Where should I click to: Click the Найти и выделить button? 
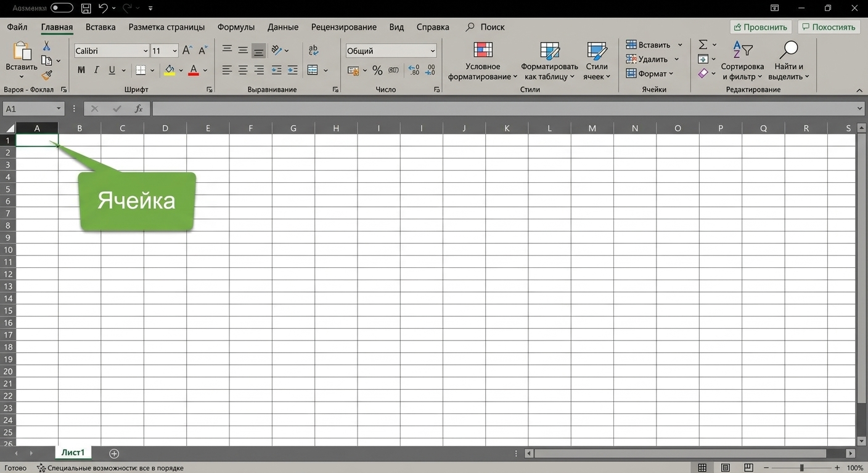coord(788,61)
